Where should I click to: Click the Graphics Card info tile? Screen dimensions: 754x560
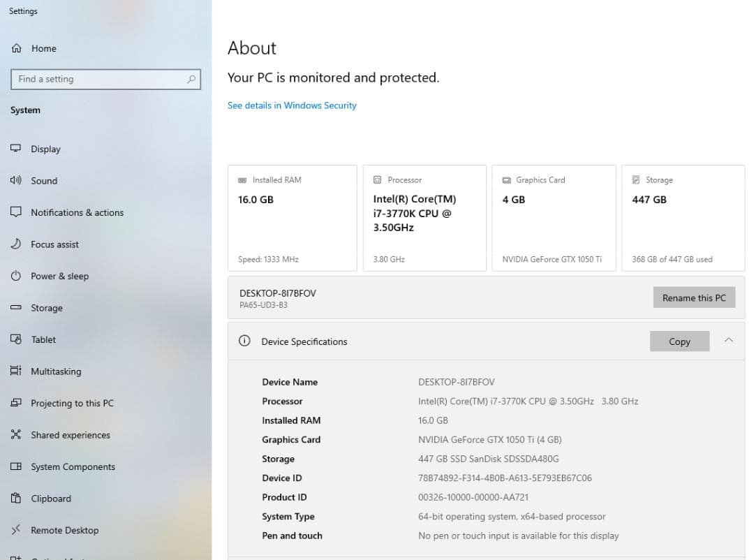pyautogui.click(x=554, y=218)
